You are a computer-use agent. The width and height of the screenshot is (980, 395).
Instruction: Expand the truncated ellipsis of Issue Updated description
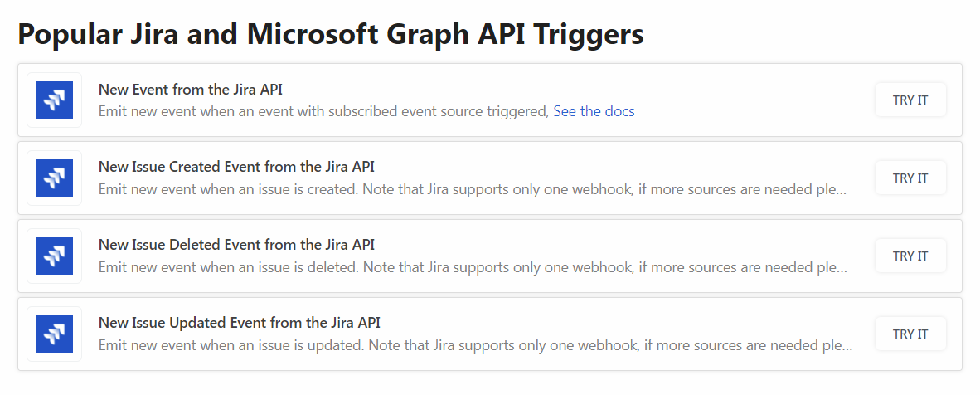tap(847, 346)
